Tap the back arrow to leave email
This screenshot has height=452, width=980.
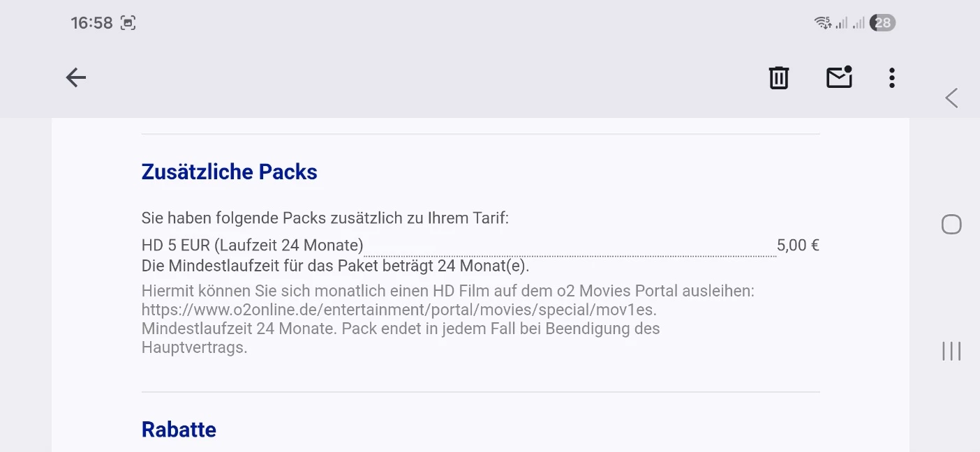click(x=75, y=77)
